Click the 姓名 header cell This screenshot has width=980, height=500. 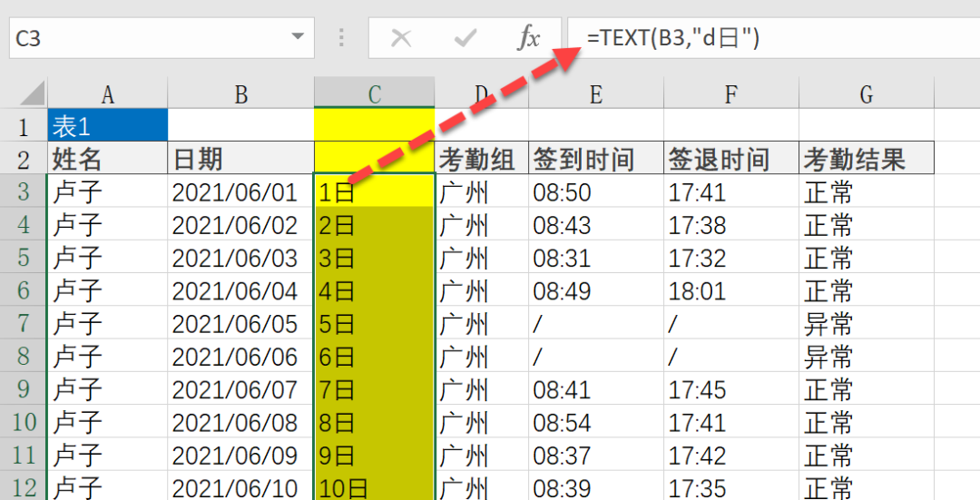(107, 158)
